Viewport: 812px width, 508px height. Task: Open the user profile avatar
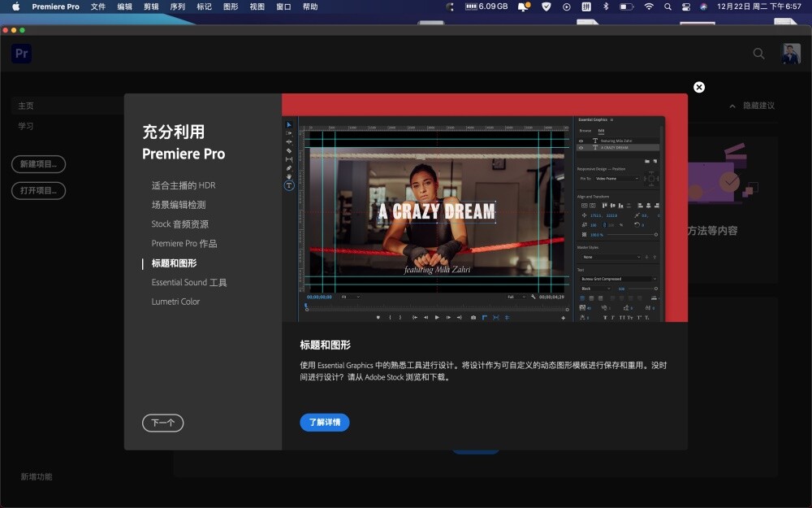click(791, 54)
